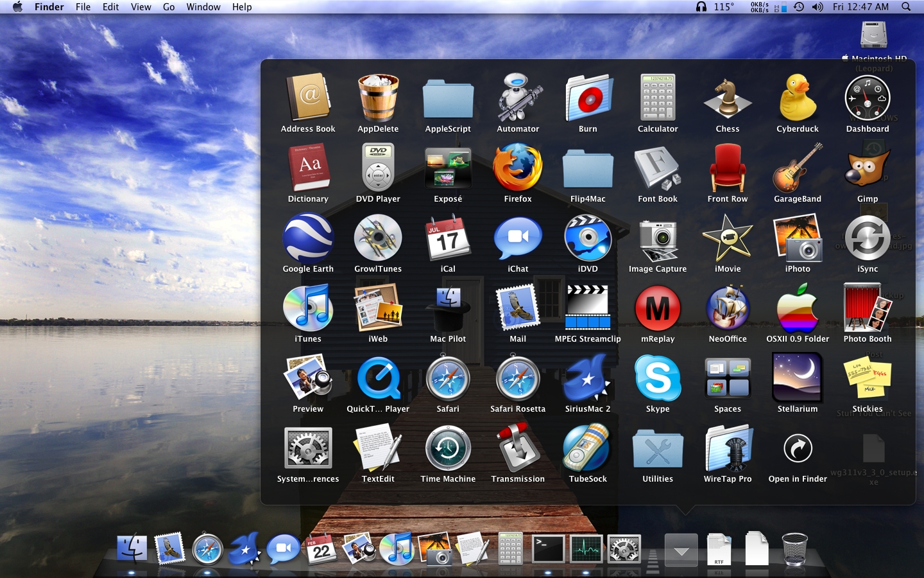Open Google Earth
The width and height of the screenshot is (924, 578).
pos(308,238)
